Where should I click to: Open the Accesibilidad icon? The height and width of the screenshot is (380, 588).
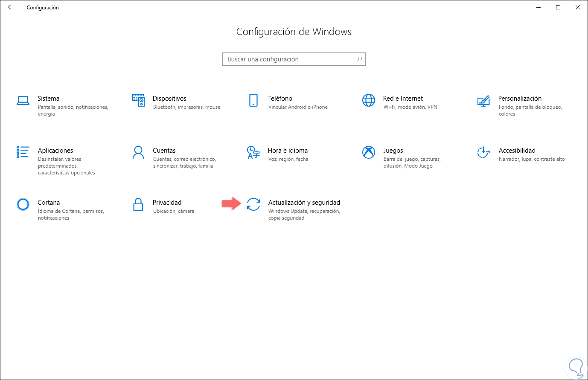pos(483,152)
